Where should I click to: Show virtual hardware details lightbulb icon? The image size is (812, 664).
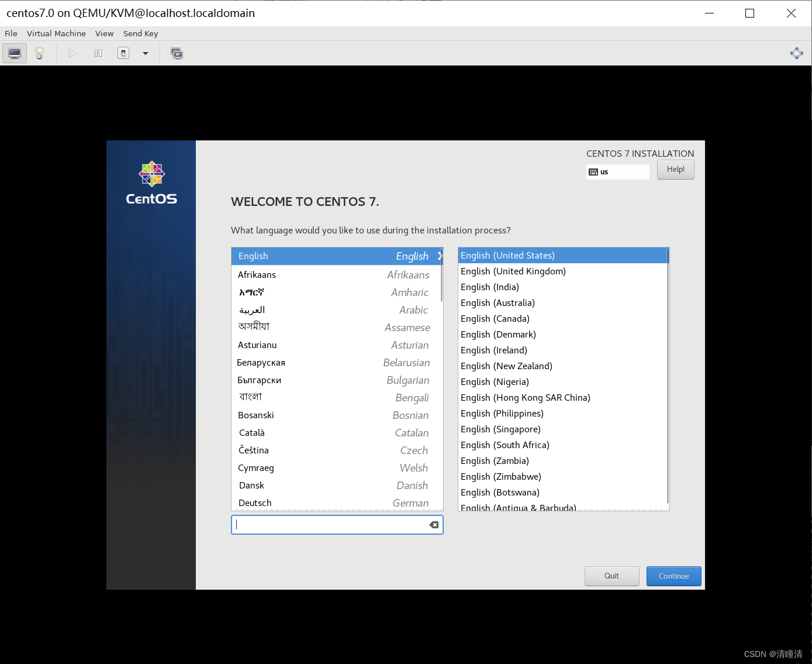40,53
